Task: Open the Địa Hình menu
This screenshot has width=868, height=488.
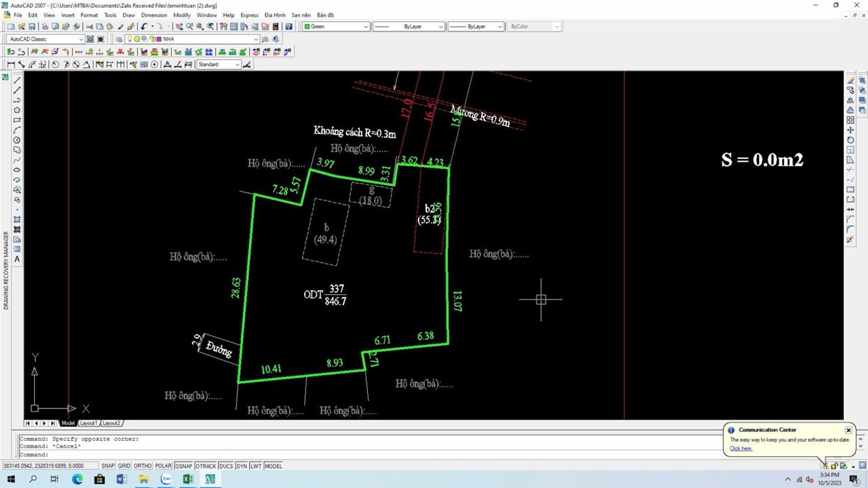Action: click(x=275, y=15)
